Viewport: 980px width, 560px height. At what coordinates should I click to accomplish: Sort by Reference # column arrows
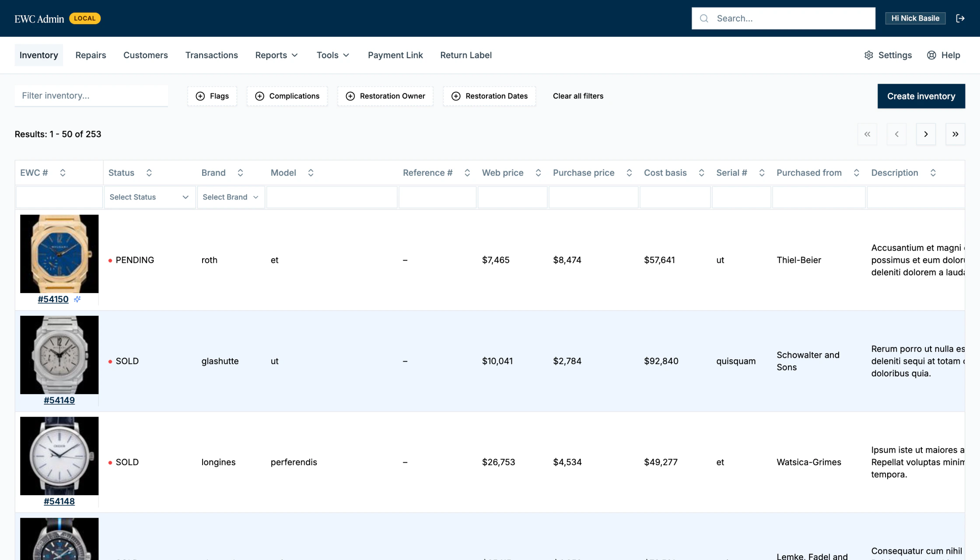tap(467, 173)
